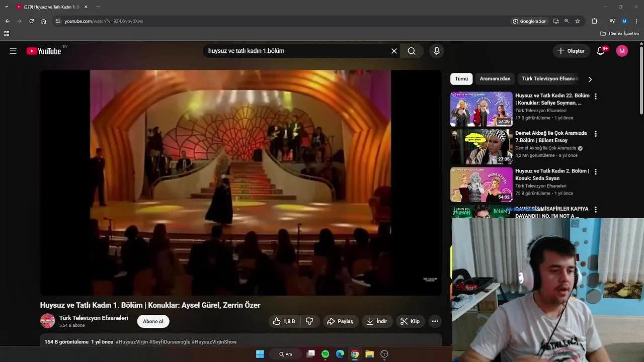Click the #HuysuzVirjinShow hashtag
644x362 pixels.
pos(214,342)
